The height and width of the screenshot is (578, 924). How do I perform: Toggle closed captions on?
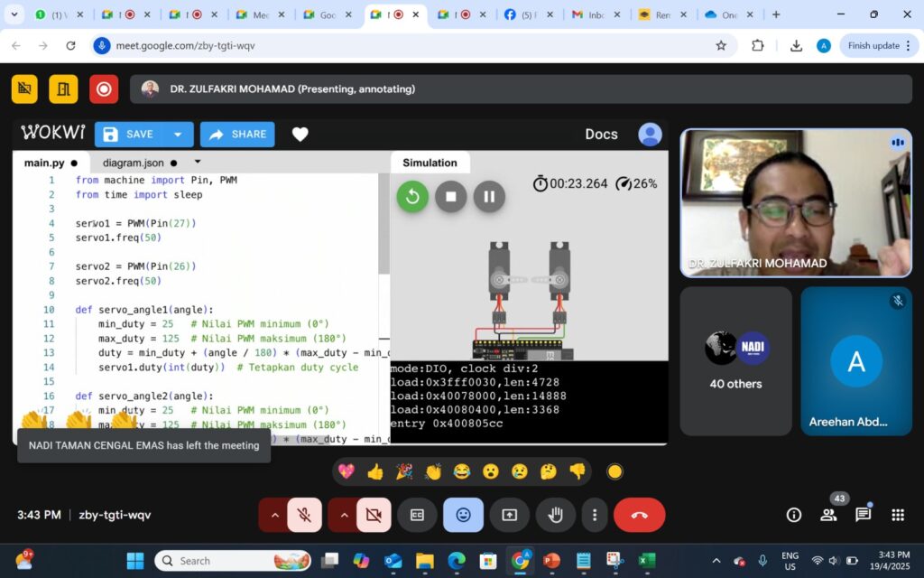pos(417,515)
